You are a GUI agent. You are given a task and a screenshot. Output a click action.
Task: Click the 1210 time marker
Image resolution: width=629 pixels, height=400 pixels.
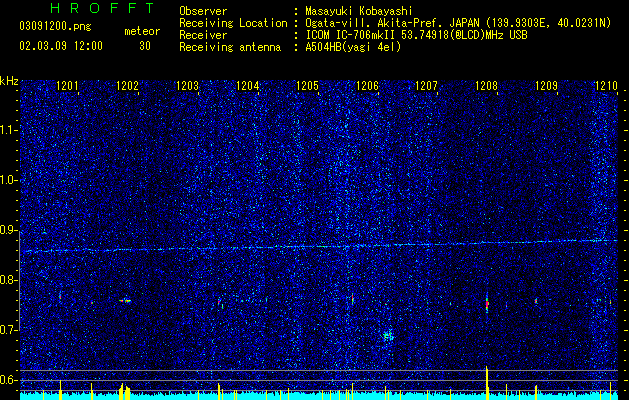[606, 85]
